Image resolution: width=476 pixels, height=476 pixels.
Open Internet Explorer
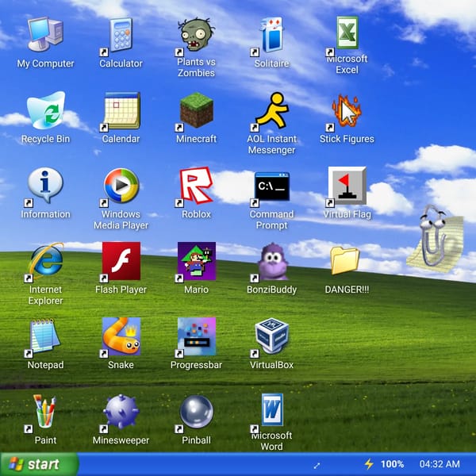pyautogui.click(x=46, y=261)
